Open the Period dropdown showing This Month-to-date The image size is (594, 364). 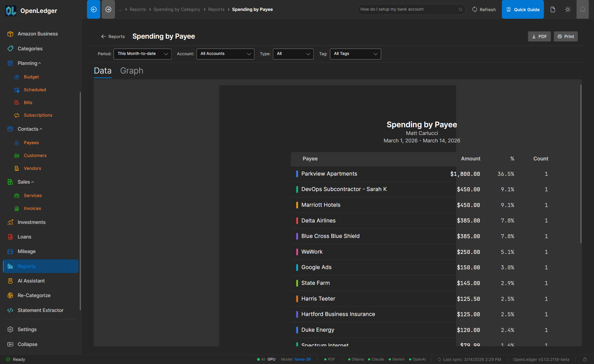[x=142, y=54]
